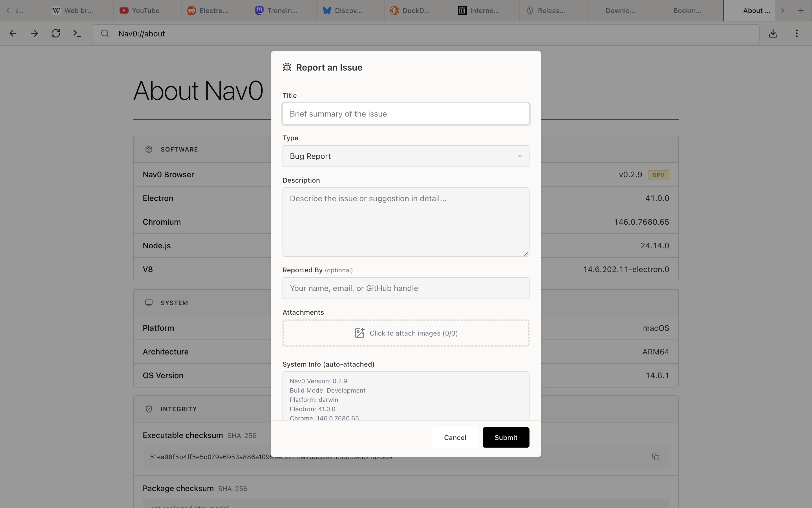Screen dimensions: 812x508
Task: Focus the Title input field
Action: pyautogui.click(x=406, y=113)
